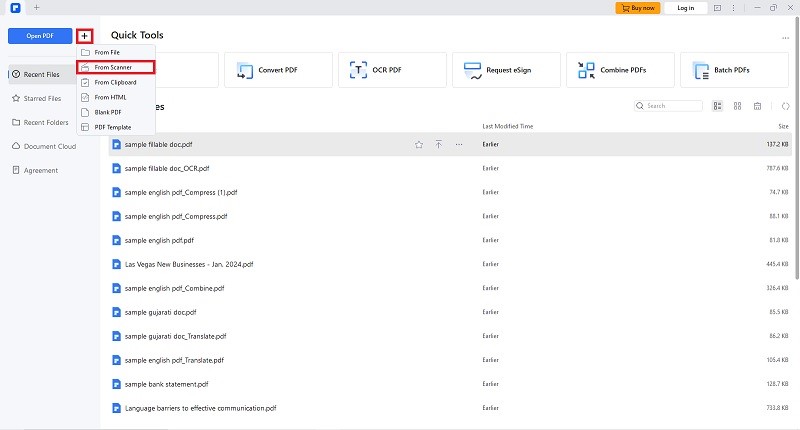Click the Open PDF button
The width and height of the screenshot is (800, 430).
click(x=40, y=36)
